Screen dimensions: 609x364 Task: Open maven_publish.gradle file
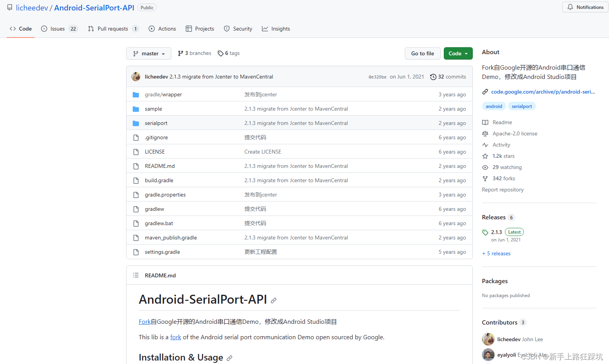pos(171,238)
